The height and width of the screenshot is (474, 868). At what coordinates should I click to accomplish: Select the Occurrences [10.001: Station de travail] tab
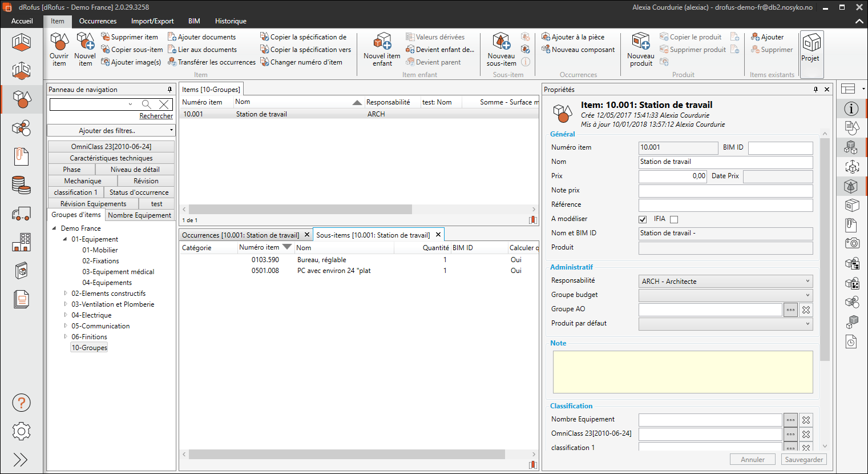point(240,235)
